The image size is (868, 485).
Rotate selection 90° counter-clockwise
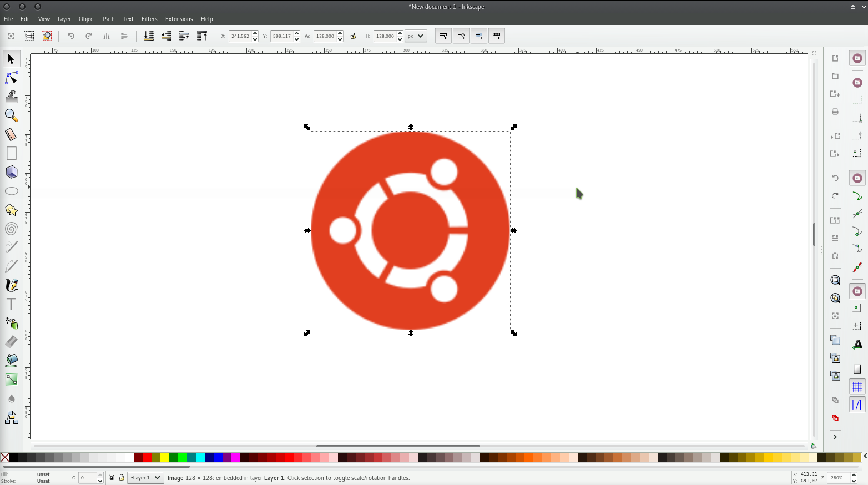click(x=71, y=36)
